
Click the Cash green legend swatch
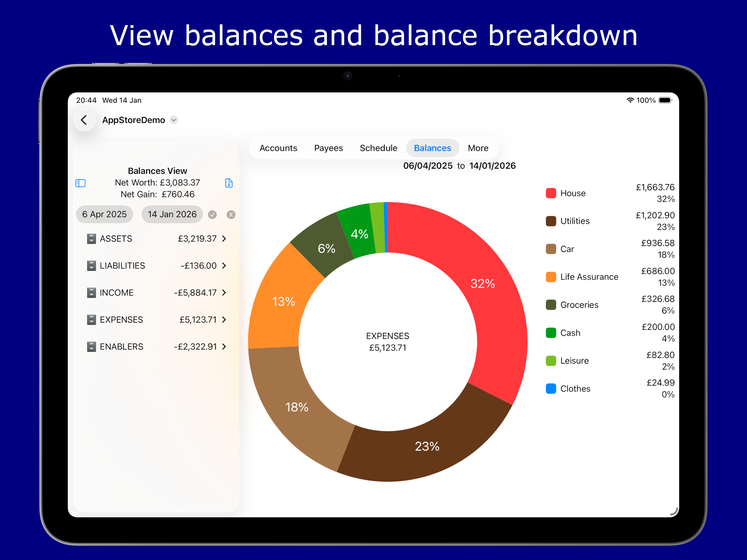[x=551, y=333]
